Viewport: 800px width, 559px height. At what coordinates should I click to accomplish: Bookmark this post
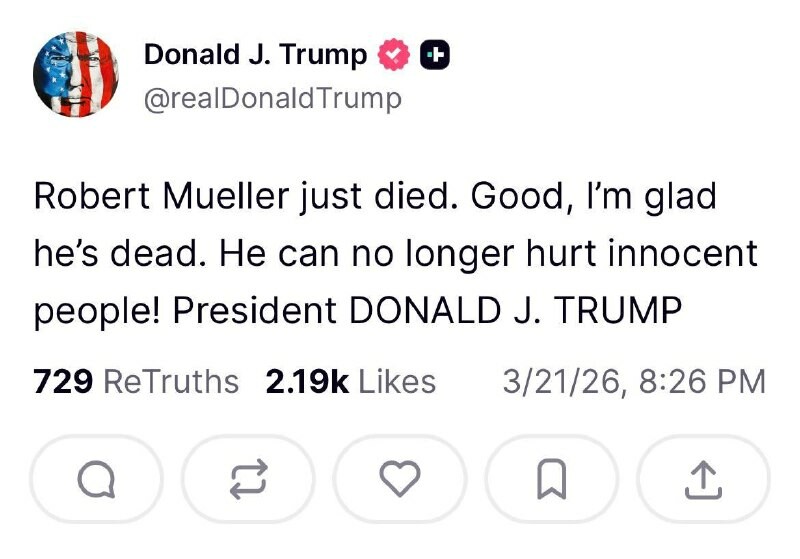click(552, 481)
